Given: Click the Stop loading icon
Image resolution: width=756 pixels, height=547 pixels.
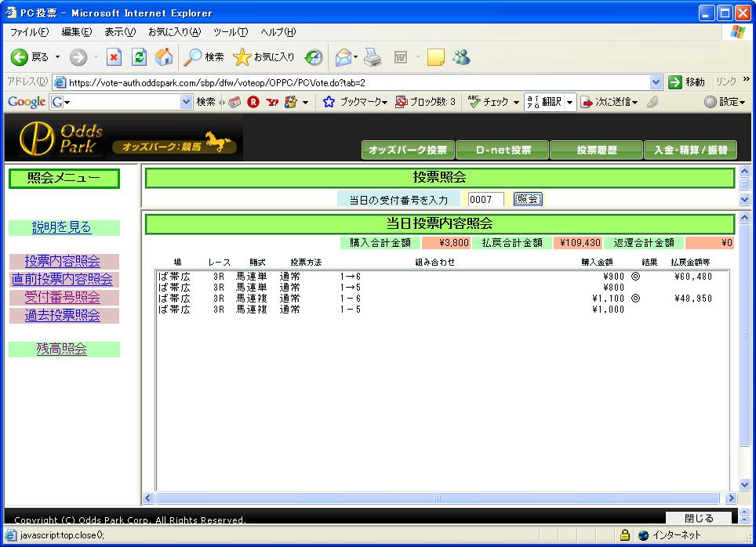Looking at the screenshot, I should tap(114, 57).
